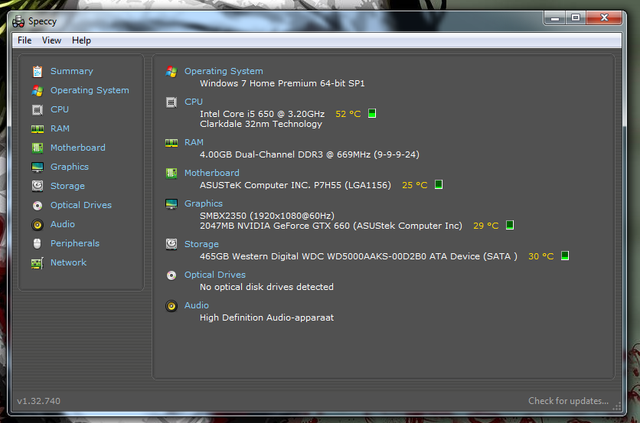Click the 29 °C graphics temperature value
Viewport: 640px width, 423px height.
[x=486, y=226]
